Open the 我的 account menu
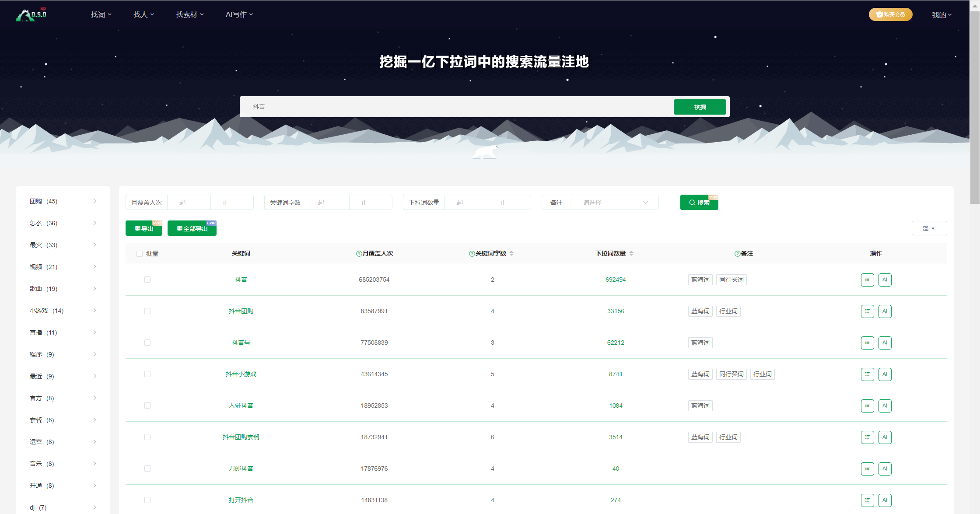Screen dimensions: 980x514 pyautogui.click(x=941, y=15)
